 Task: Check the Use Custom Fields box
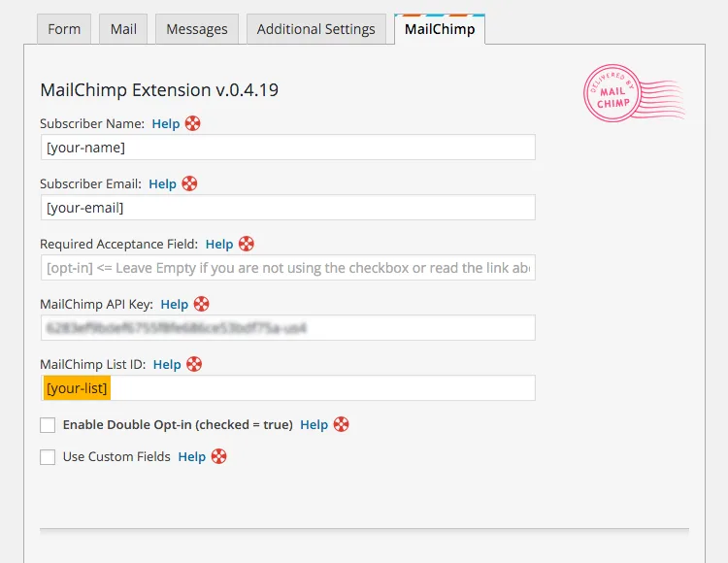point(48,456)
